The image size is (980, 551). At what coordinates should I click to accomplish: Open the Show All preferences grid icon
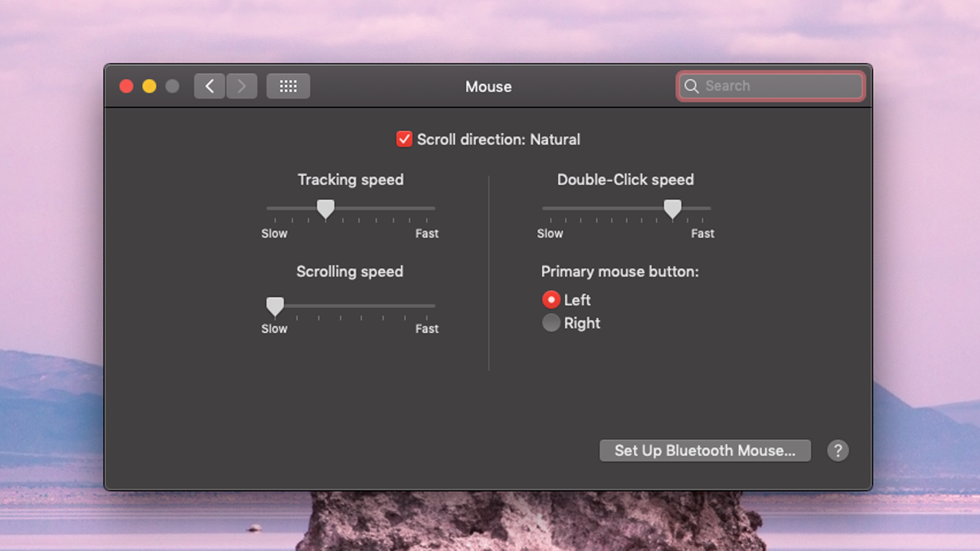[x=288, y=86]
